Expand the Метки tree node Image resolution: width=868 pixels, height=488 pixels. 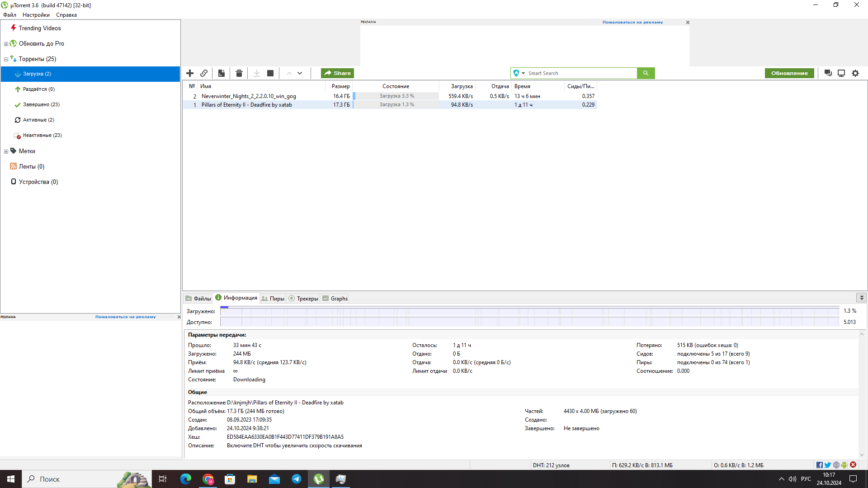click(x=6, y=151)
